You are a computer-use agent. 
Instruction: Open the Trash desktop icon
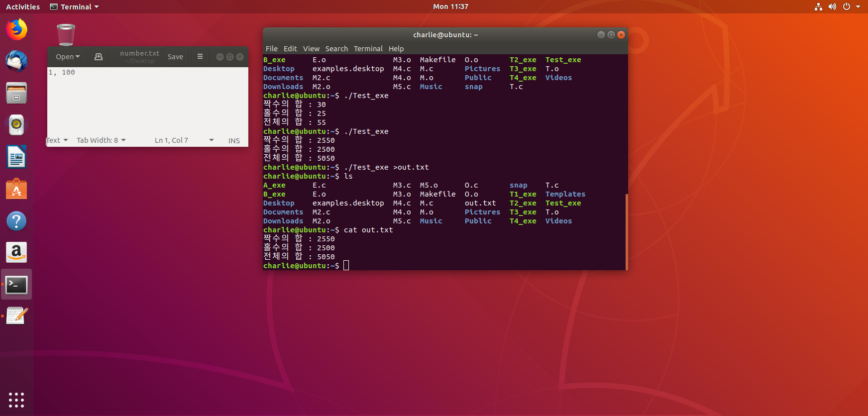66,35
